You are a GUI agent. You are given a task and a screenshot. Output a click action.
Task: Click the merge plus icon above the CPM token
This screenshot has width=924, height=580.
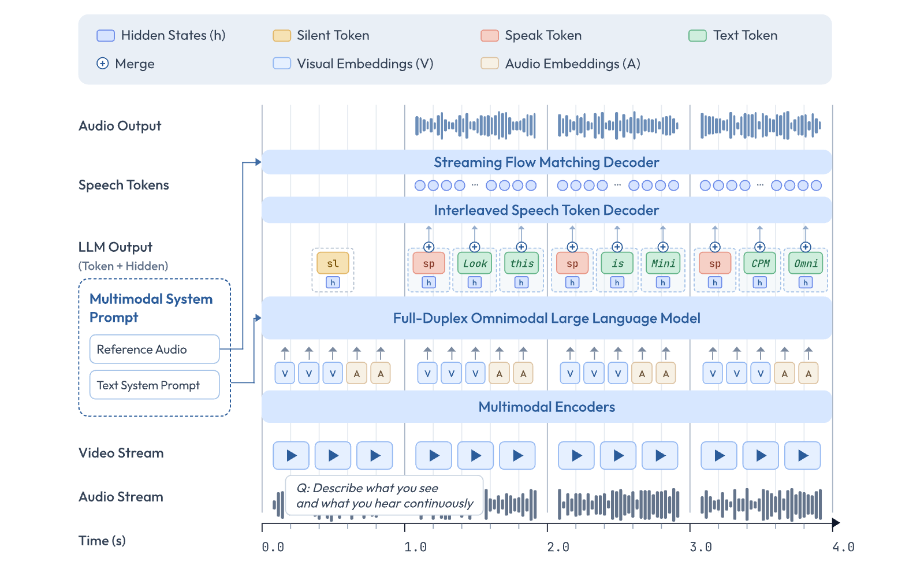[760, 247]
